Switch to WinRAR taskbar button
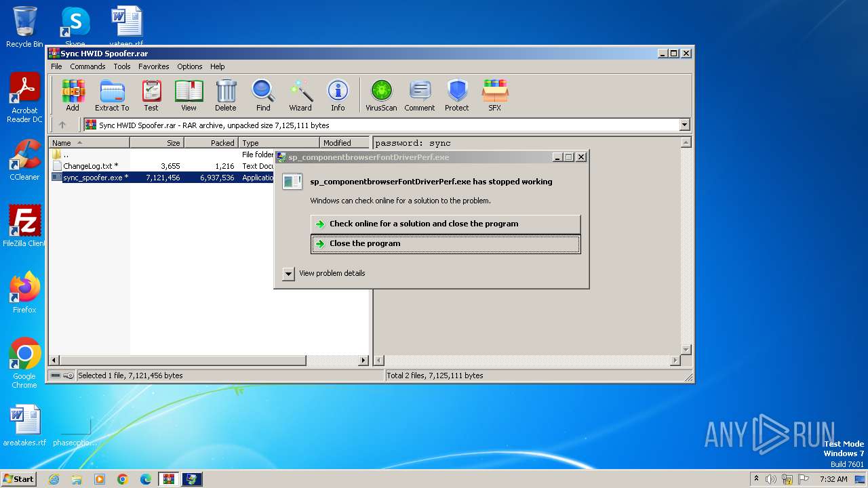Image resolution: width=868 pixels, height=488 pixels. [x=168, y=479]
